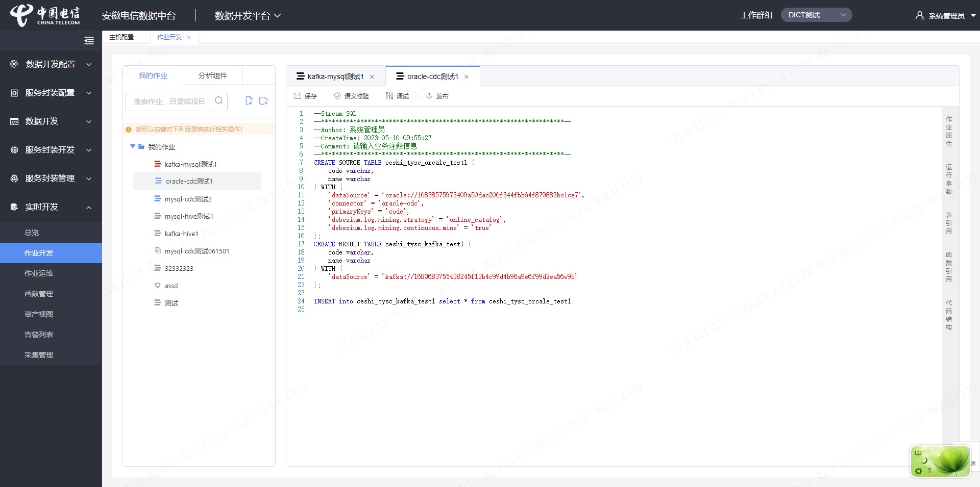Screen dimensions: 980x487
Task: Switch to the 我的作业 panel tab
Action: [153, 75]
